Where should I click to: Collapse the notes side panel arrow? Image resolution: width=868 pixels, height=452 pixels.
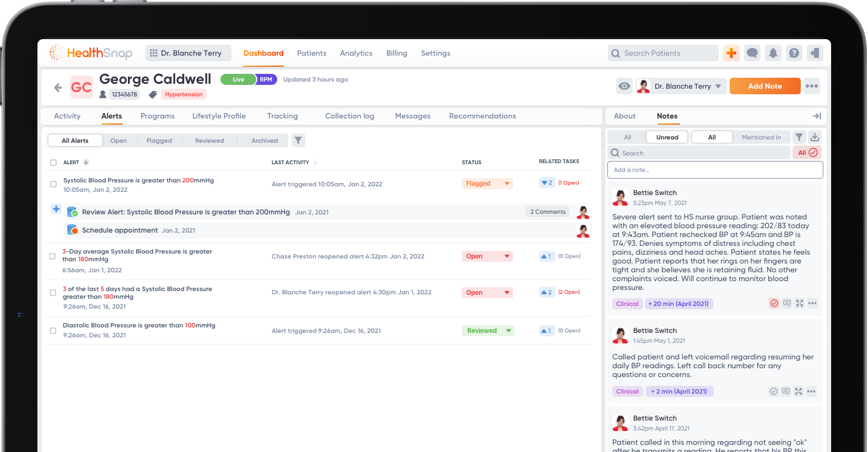coord(817,116)
